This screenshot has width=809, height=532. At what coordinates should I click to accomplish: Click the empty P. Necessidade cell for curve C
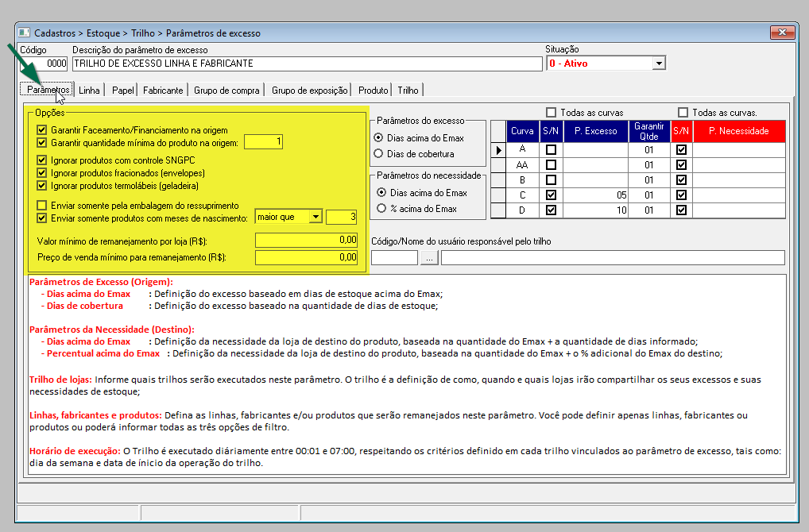(739, 195)
